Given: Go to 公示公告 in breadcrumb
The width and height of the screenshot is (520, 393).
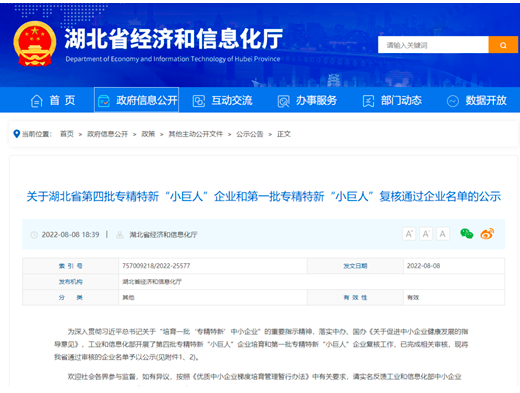Looking at the screenshot, I should coord(250,134).
